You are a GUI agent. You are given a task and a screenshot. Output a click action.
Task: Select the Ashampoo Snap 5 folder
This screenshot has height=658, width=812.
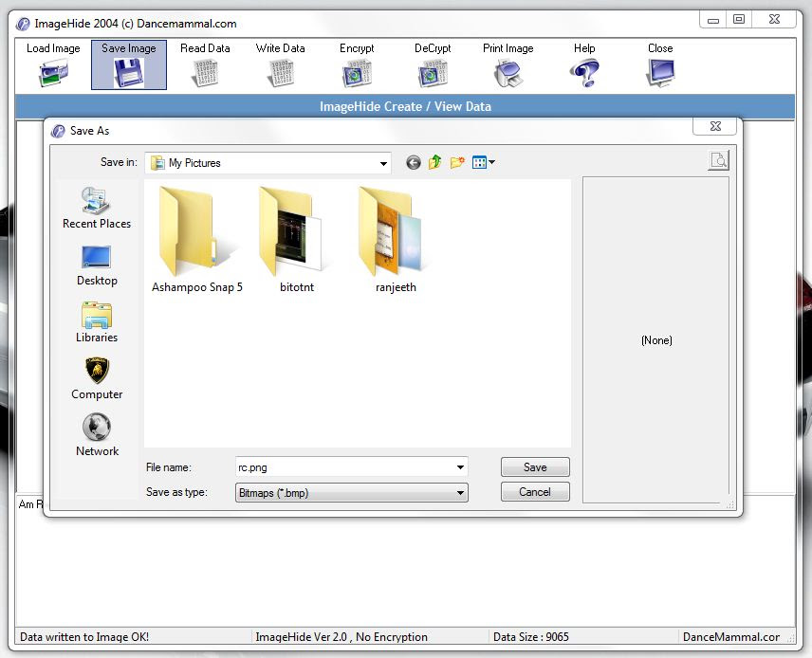(196, 240)
